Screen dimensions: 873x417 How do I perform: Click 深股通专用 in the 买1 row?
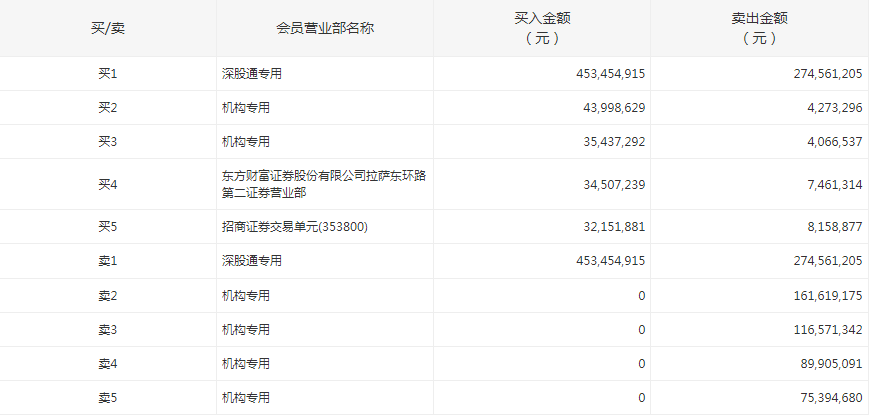[252, 74]
